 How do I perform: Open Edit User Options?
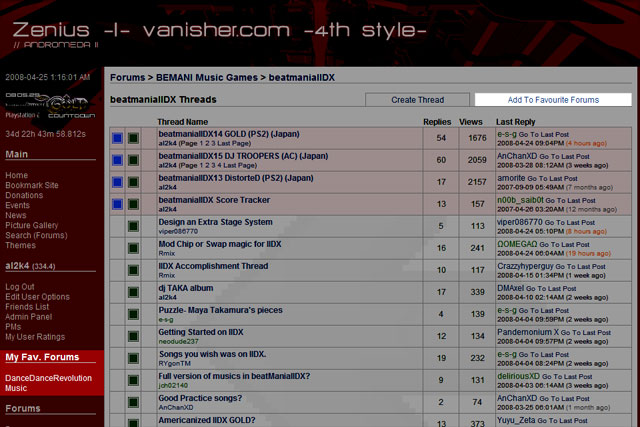[x=38, y=297]
